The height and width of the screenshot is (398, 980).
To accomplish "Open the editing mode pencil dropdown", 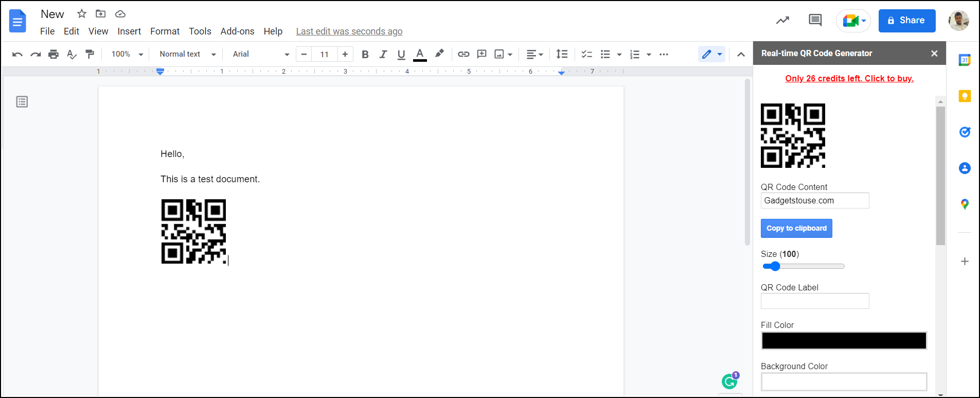I will (711, 54).
